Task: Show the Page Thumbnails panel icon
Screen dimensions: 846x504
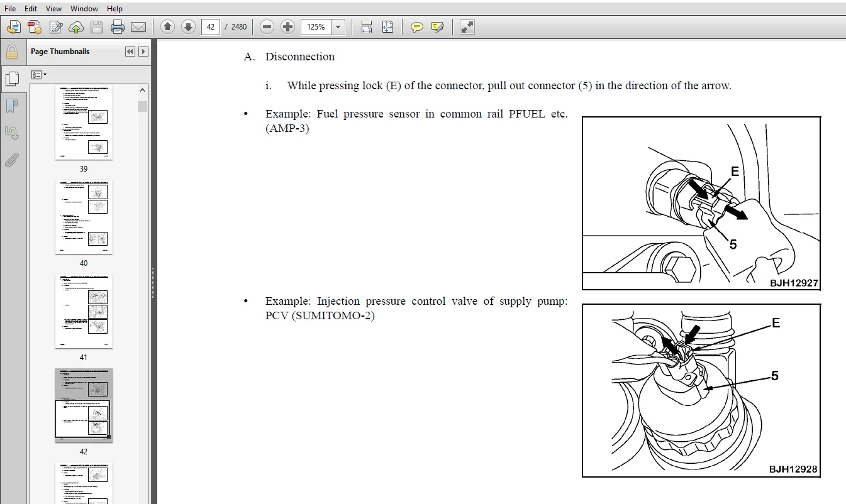Action: coord(12,79)
